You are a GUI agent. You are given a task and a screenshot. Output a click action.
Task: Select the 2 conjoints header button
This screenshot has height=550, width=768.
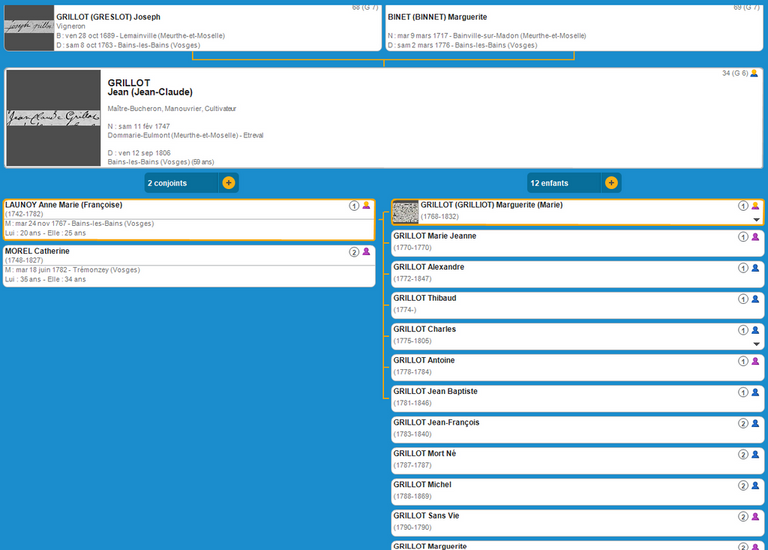click(180, 183)
